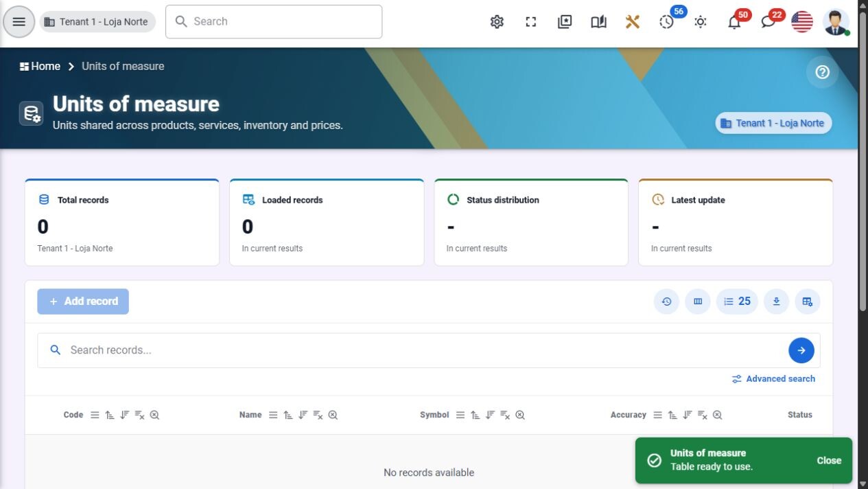Toggle fullscreen mode icon
868x489 pixels.
(x=531, y=22)
